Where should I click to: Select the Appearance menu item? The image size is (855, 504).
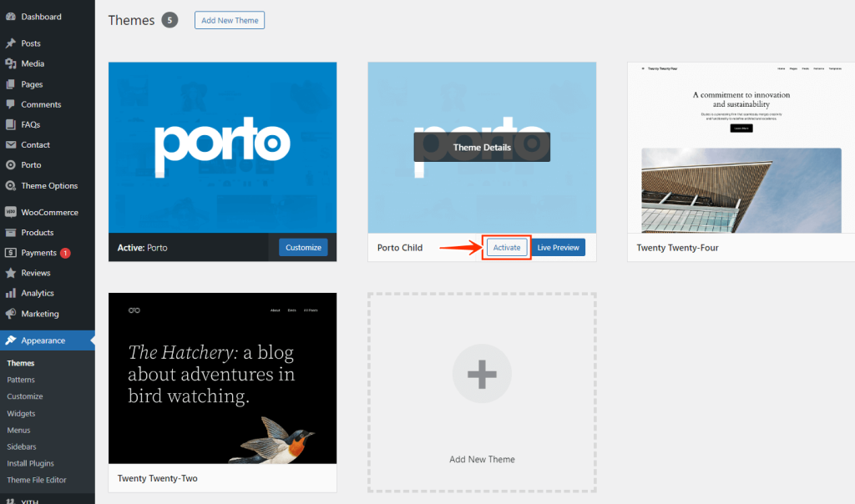(x=48, y=340)
